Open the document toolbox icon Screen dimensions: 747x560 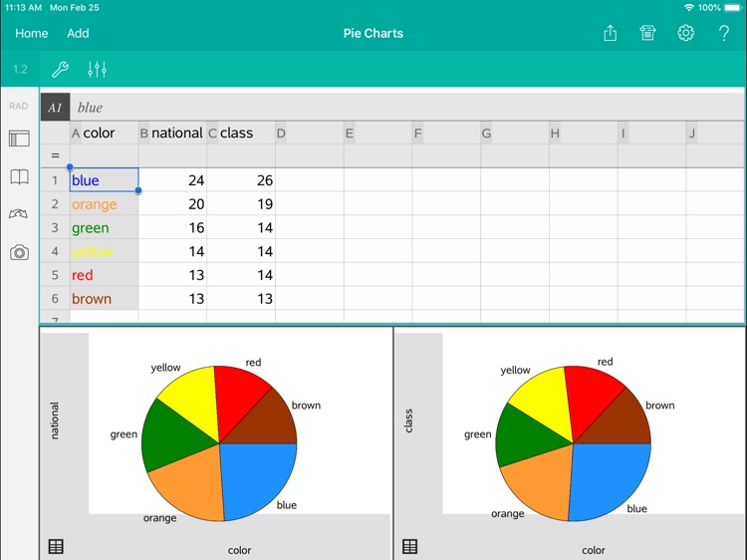pyautogui.click(x=647, y=33)
